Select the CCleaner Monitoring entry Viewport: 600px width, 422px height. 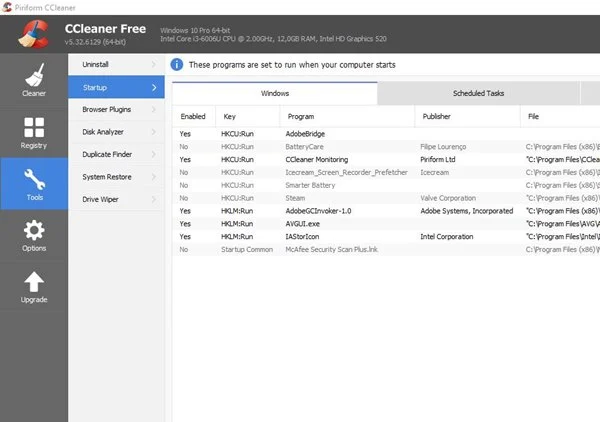click(386, 160)
